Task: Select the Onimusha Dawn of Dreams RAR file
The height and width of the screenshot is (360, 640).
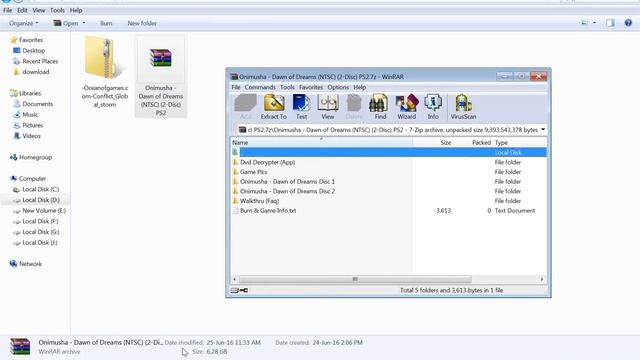Action: [161, 76]
